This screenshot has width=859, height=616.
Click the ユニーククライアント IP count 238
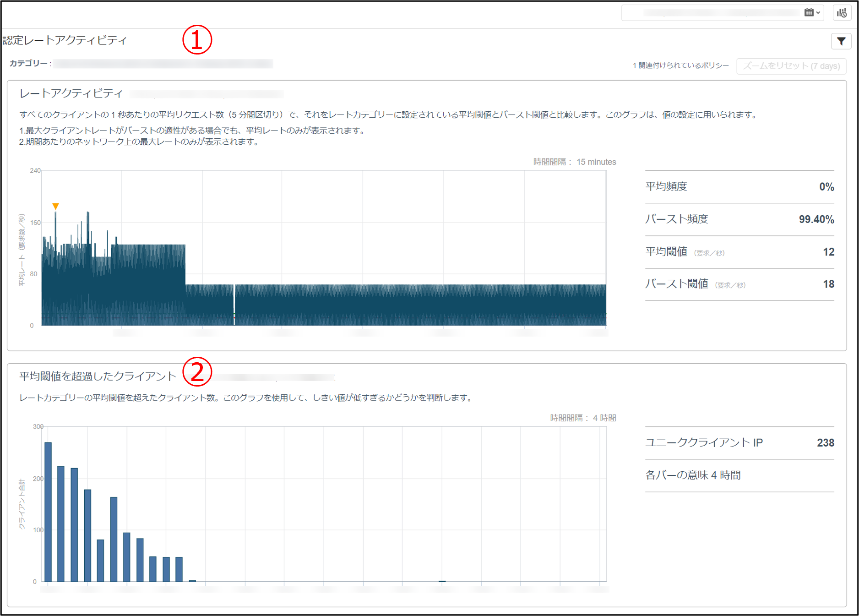tap(825, 443)
